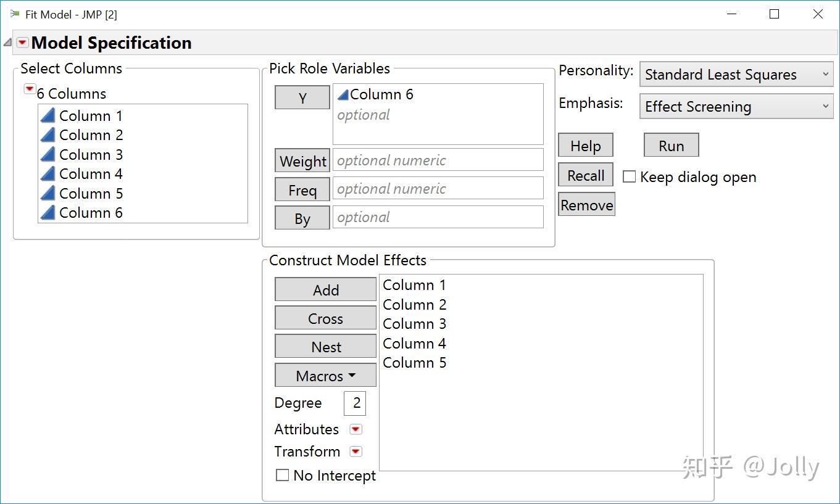Click the Cross button

(325, 318)
